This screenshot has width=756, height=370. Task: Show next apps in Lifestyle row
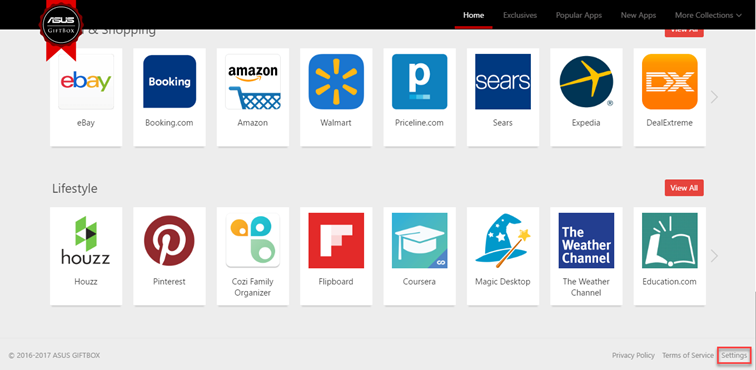pos(715,256)
